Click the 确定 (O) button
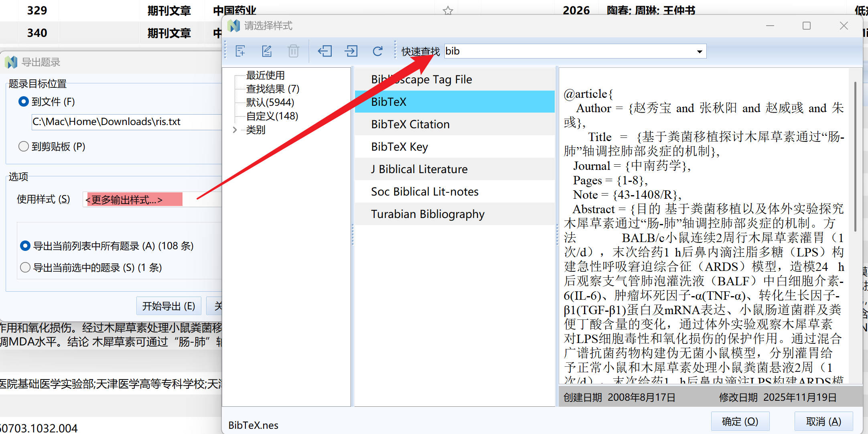The image size is (868, 434). (740, 422)
